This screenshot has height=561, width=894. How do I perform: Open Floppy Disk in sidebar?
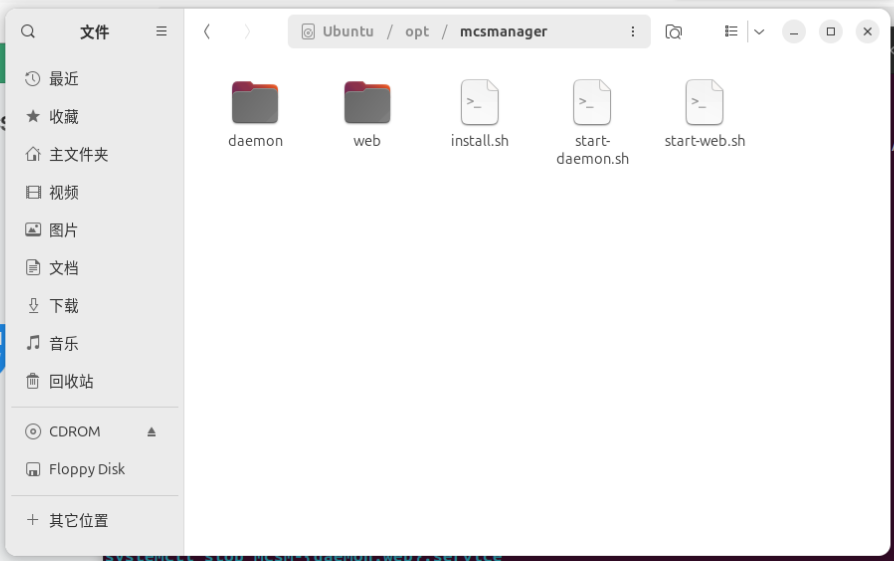[95, 469]
